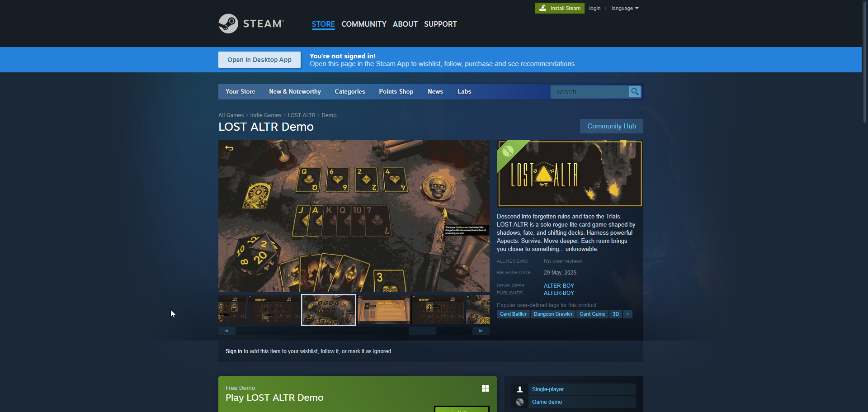Open the language dropdown
The width and height of the screenshot is (868, 412).
click(624, 8)
